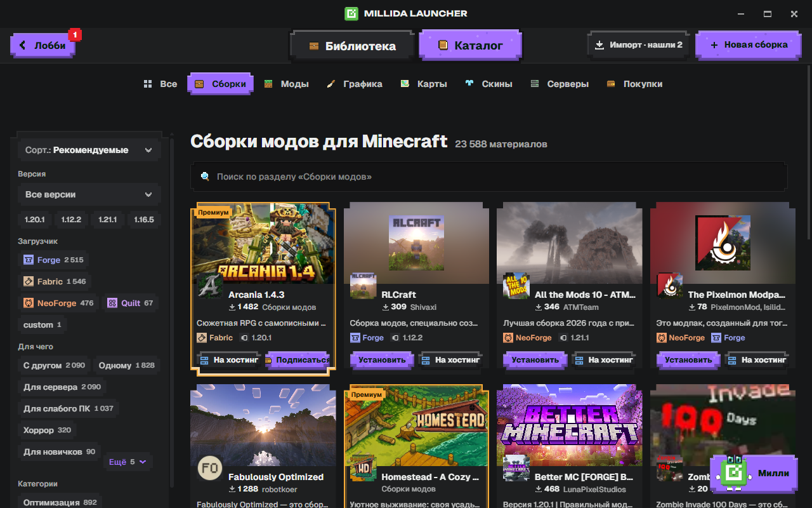Toggle the 1.12.2 version filter
The height and width of the screenshot is (508, 812).
pyautogui.click(x=71, y=220)
